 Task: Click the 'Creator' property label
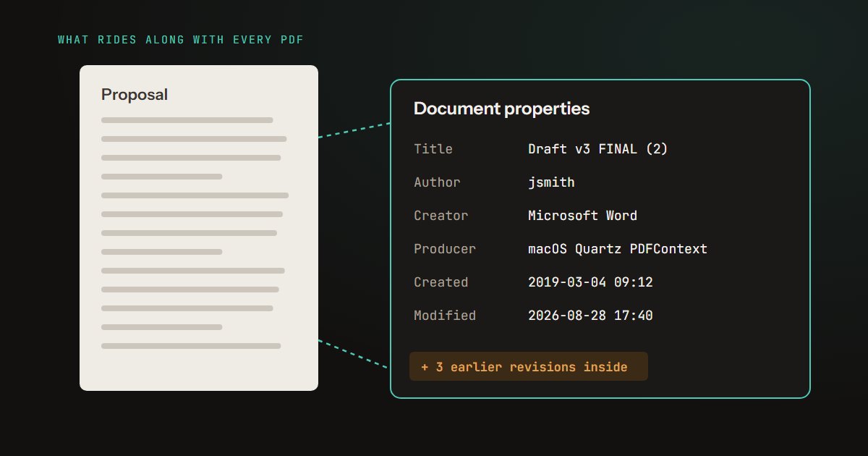point(441,216)
